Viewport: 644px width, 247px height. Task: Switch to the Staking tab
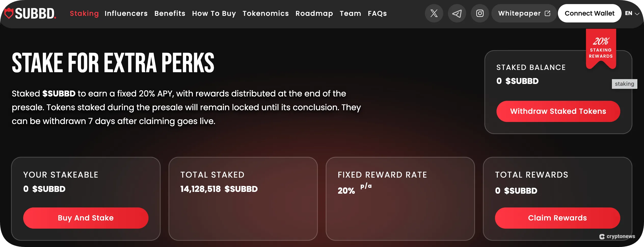tap(84, 13)
